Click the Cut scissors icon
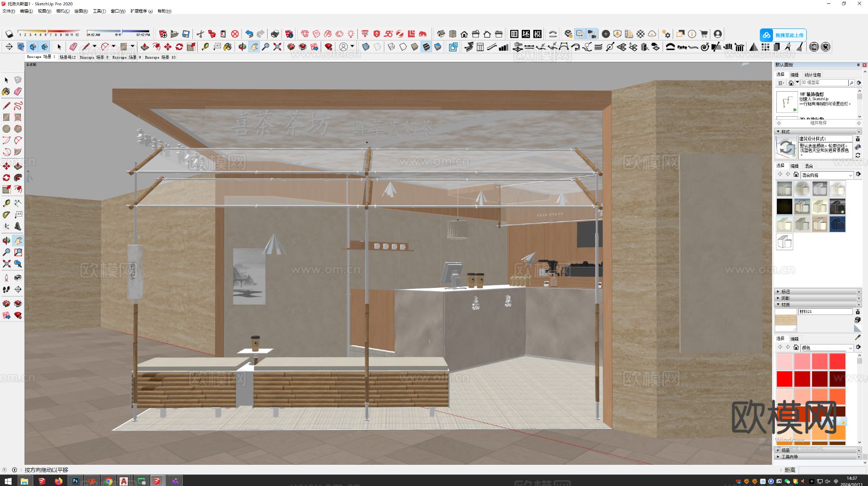Image resolution: width=868 pixels, height=486 pixels. 200,34
